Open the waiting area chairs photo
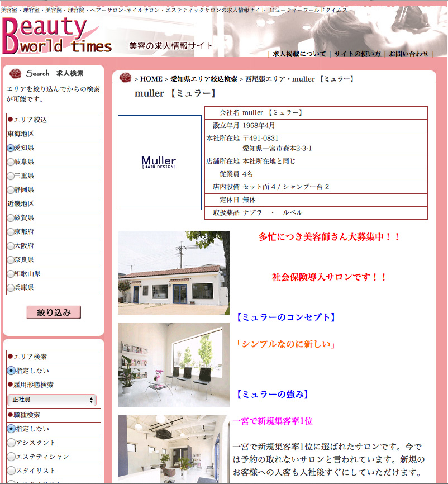This screenshot has height=484, width=448. click(x=173, y=364)
